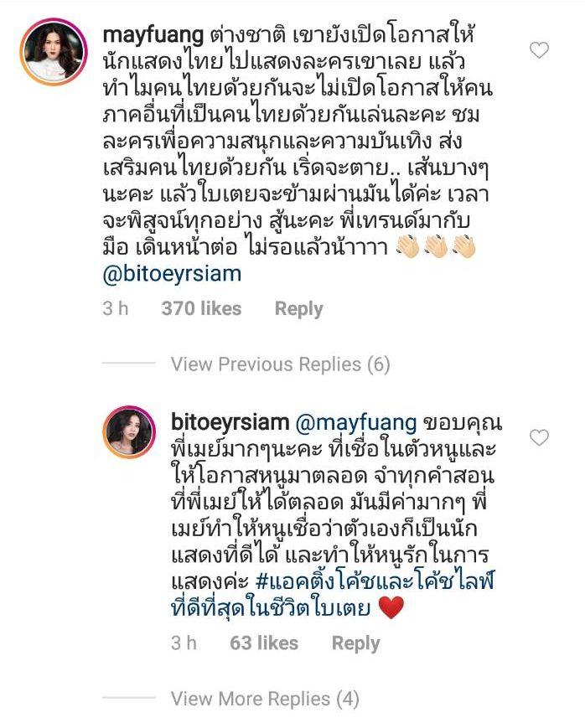Open mayfuang's profile picture
This screenshot has height=728, width=585.
54,52
